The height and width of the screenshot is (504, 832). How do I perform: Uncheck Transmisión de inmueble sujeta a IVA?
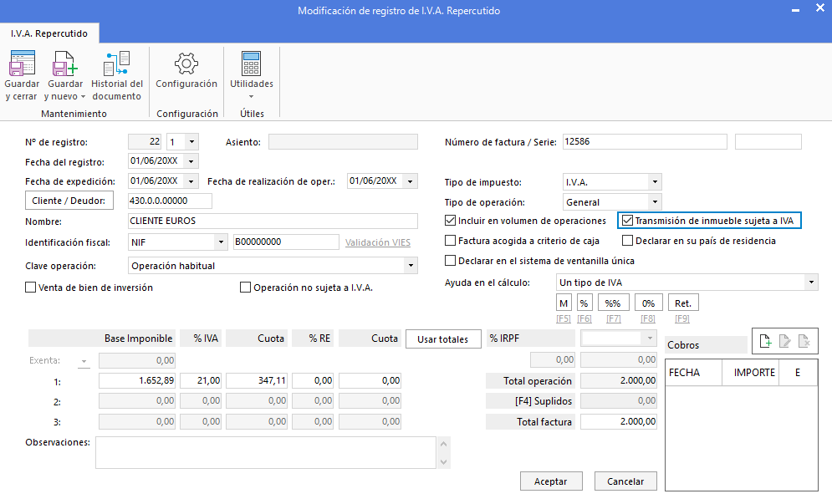627,220
